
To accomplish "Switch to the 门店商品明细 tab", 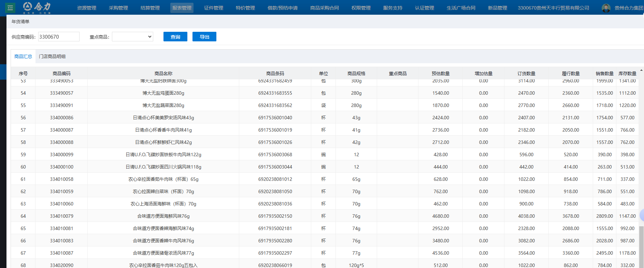I will [52, 56].
